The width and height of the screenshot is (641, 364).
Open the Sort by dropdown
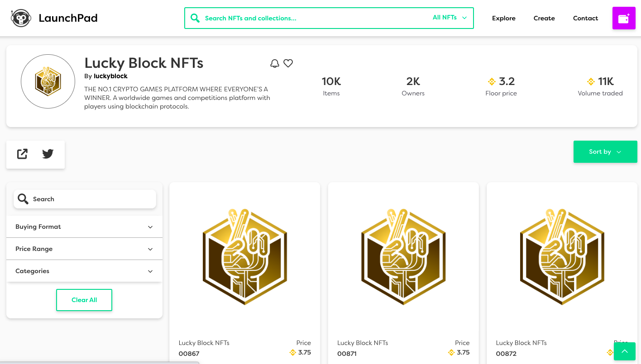[x=605, y=151]
